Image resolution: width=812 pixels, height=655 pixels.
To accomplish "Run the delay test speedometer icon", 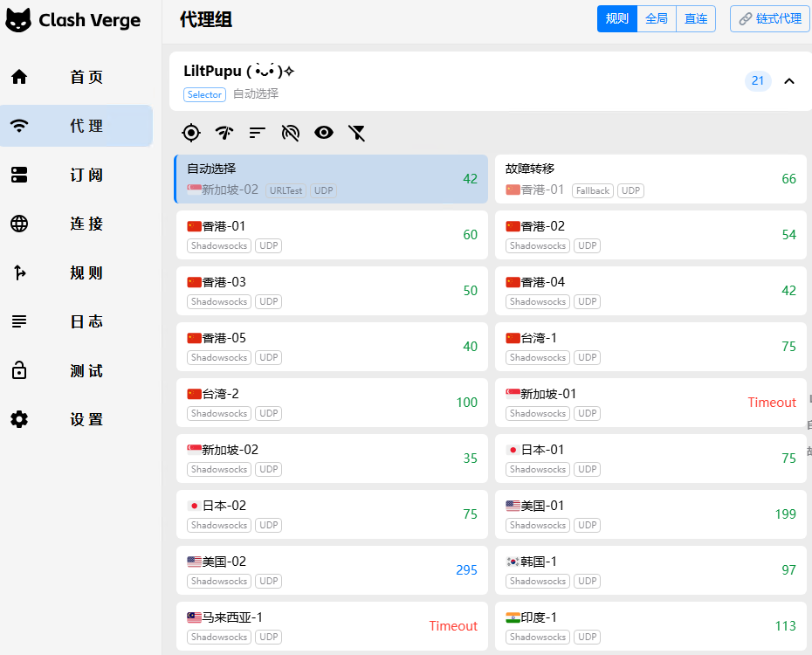I will 224,133.
